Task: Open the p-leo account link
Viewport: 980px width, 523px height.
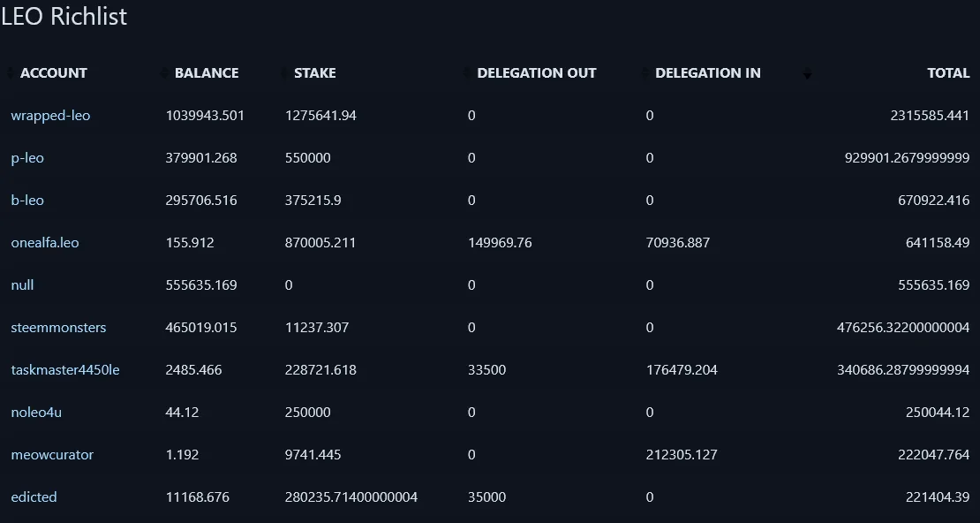Action: click(27, 157)
